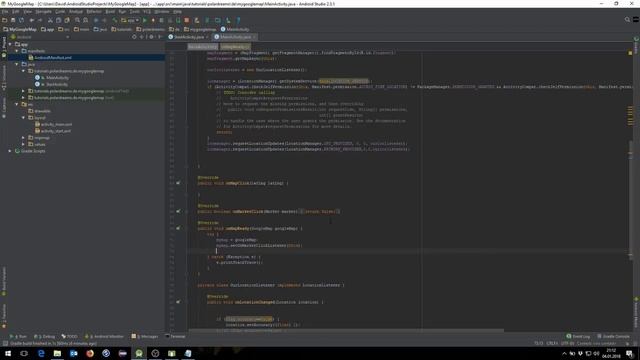Collapse the layout folder
The width and height of the screenshot is (640, 360).
[23, 118]
